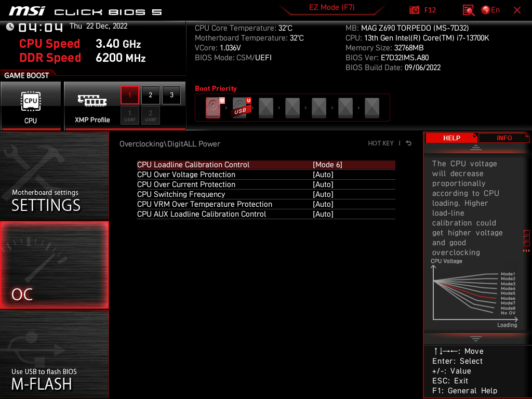Viewport: 532px width, 399px height.
Task: Select the UEFI USB boot device icon
Action: point(241,108)
